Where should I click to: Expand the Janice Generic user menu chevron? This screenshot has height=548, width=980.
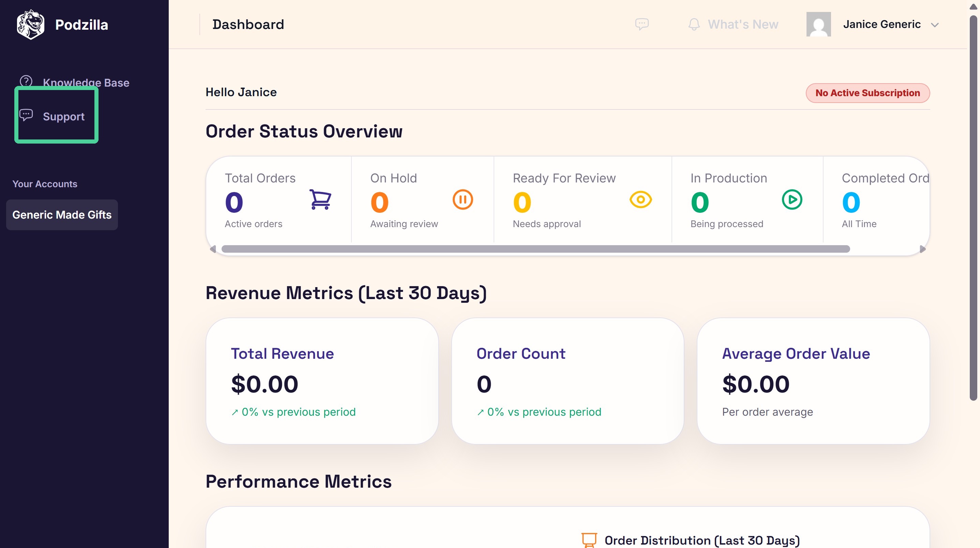[935, 25]
